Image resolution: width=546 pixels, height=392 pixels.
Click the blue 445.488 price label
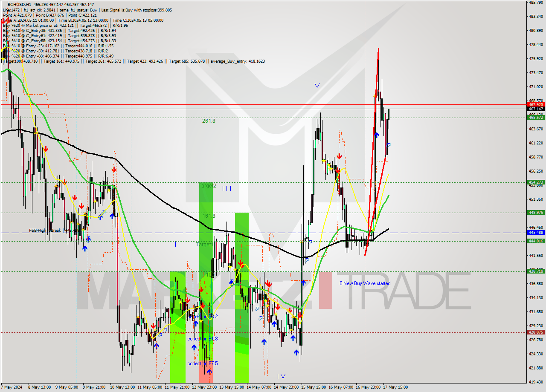(x=535, y=233)
